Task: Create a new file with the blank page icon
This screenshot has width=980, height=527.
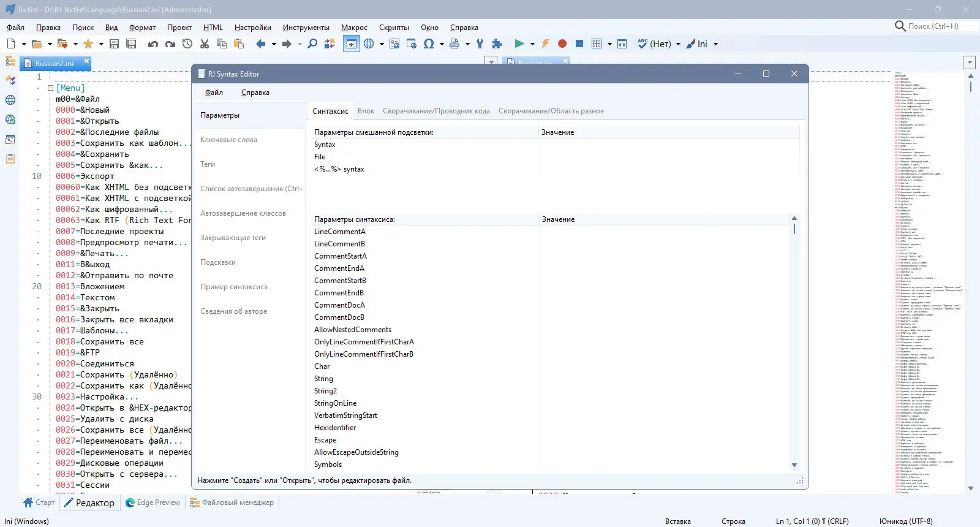Action: 11,44
